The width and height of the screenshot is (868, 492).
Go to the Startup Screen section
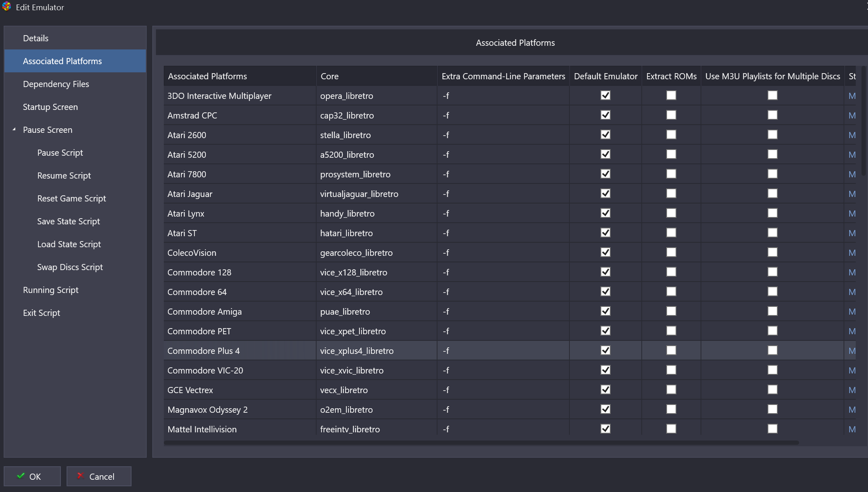point(75,107)
